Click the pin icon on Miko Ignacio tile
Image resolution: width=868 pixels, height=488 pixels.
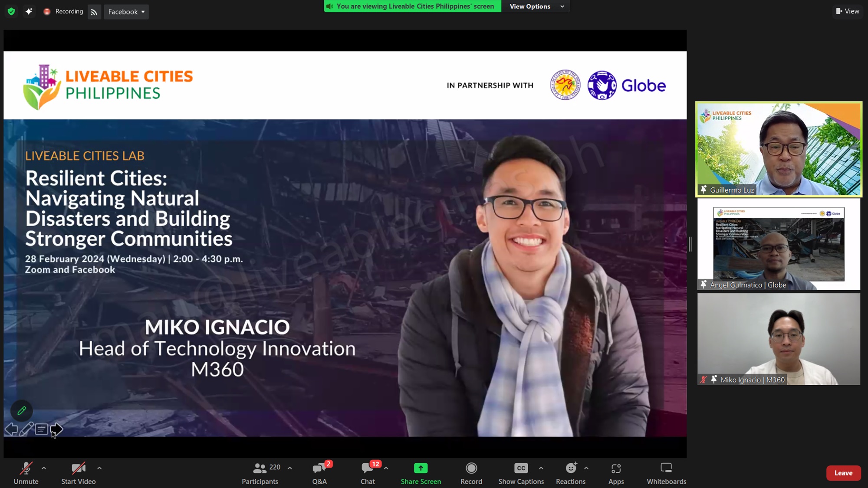[x=714, y=380]
